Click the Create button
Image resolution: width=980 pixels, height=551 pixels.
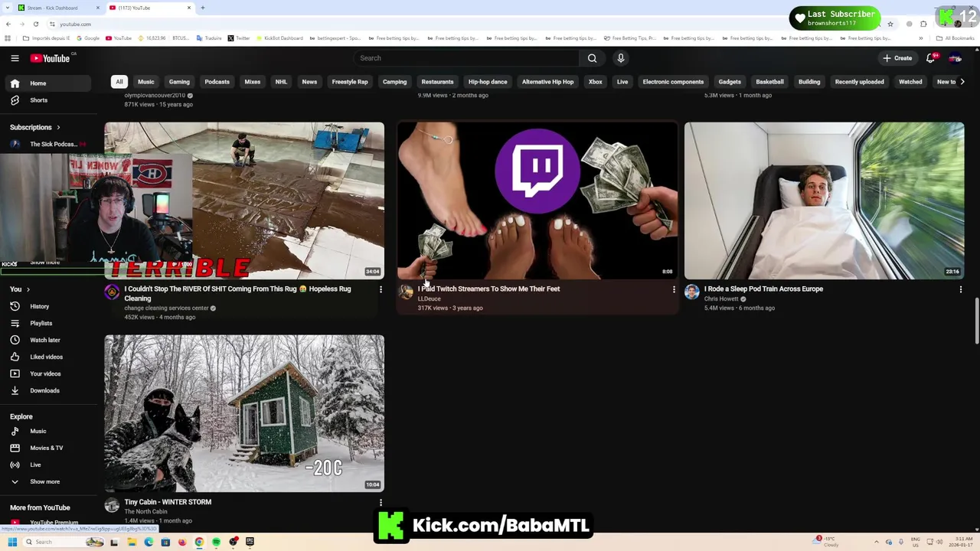(x=897, y=58)
